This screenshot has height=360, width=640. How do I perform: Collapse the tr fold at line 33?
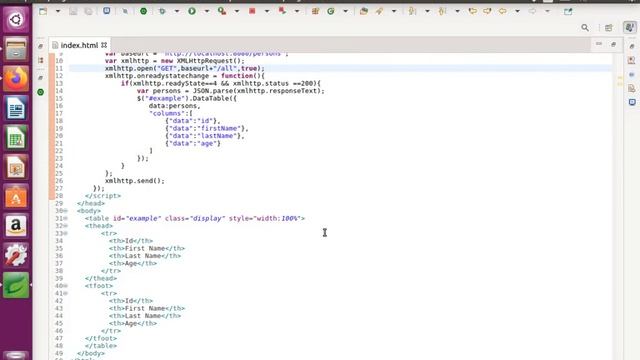[65, 233]
